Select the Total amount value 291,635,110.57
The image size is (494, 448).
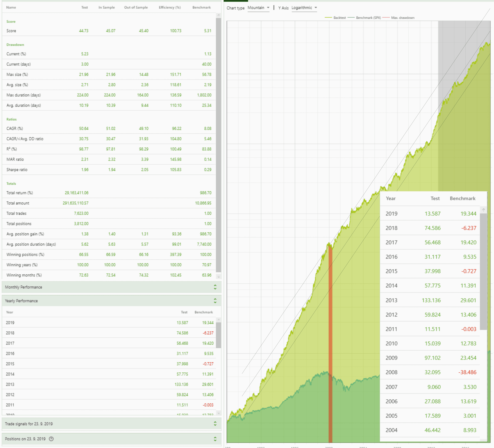click(76, 203)
